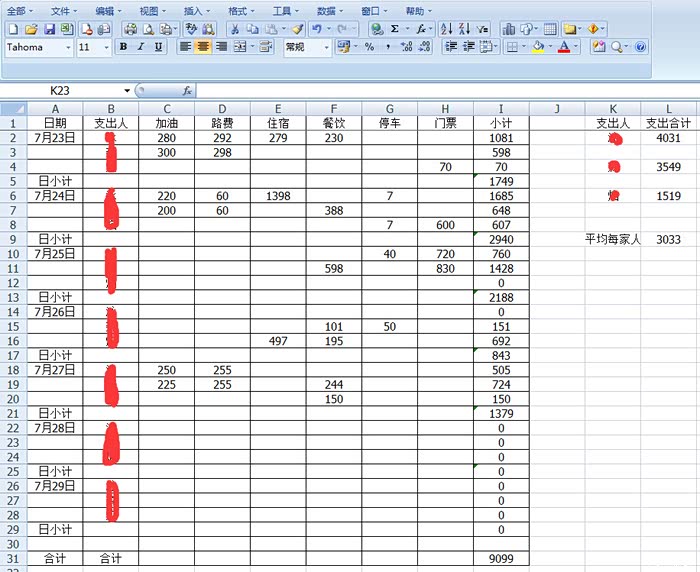Apply percent style formatting
Screen dimensions: 700x572
[x=370, y=47]
